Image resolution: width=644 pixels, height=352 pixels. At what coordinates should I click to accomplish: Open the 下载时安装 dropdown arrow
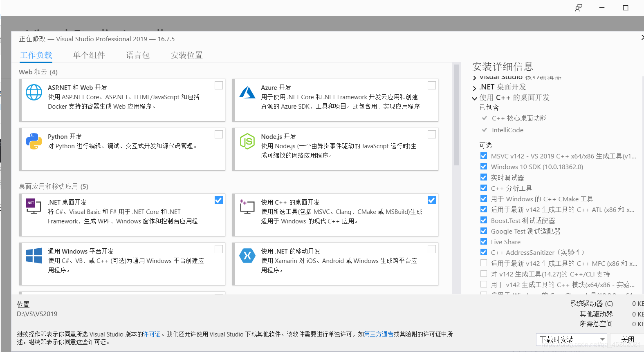[x=602, y=339]
